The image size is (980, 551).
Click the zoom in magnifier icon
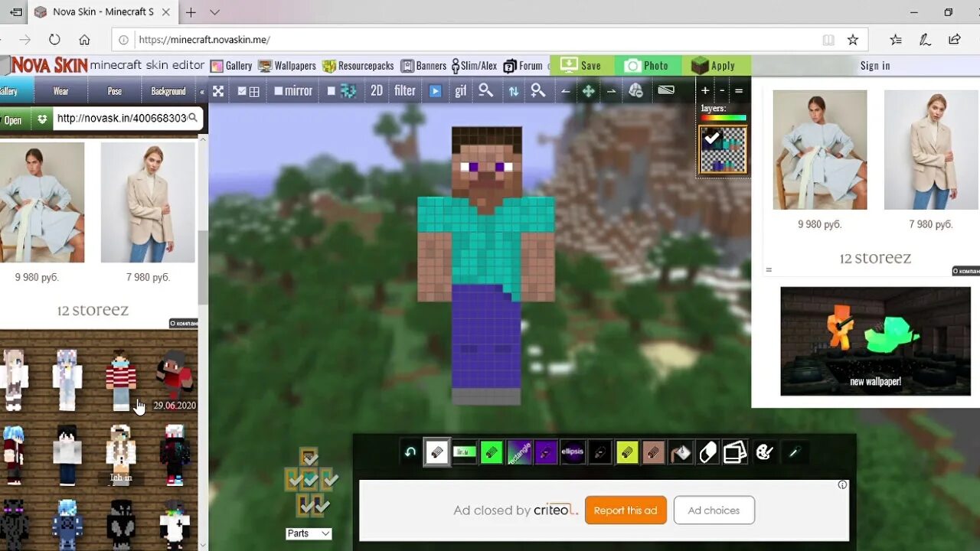[538, 90]
